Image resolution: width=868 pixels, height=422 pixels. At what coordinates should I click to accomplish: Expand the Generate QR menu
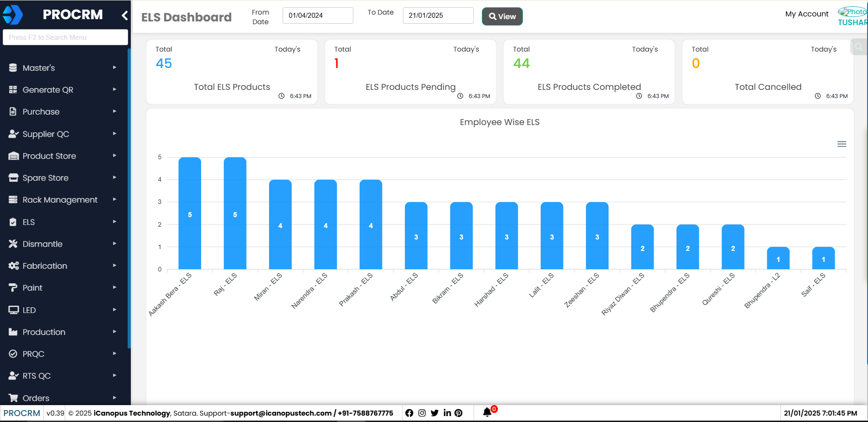click(48, 90)
